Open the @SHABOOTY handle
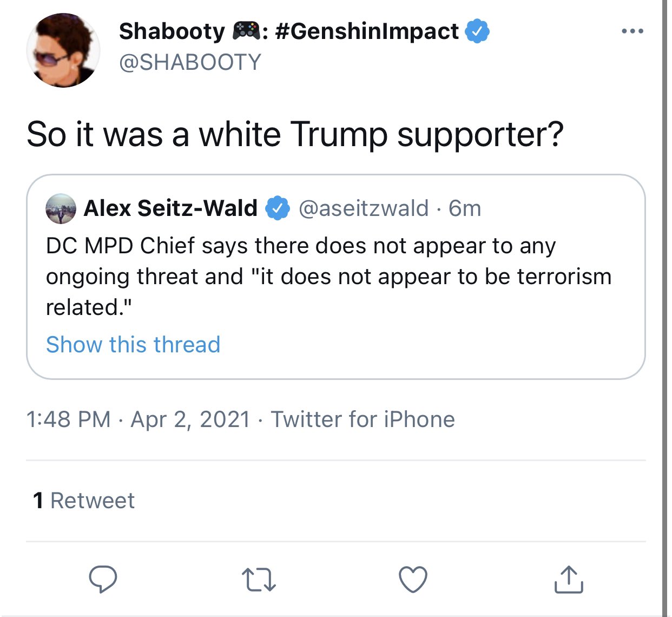This screenshot has height=617, width=672. point(190,62)
